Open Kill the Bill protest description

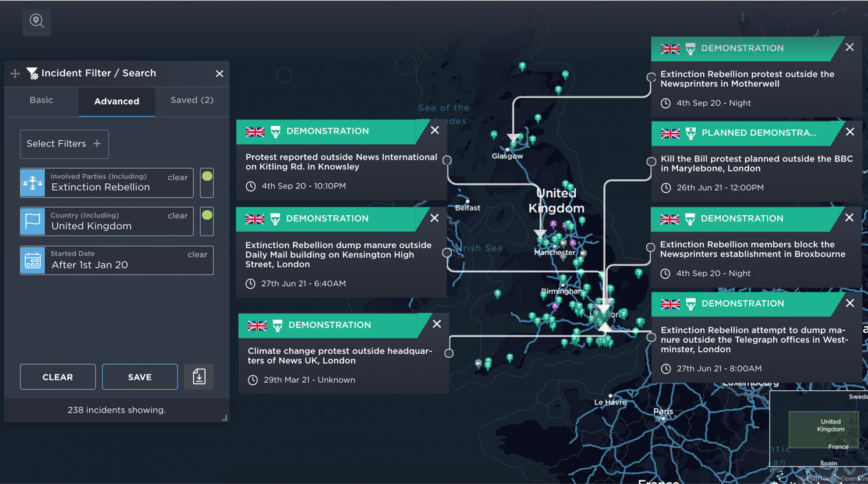click(x=757, y=163)
